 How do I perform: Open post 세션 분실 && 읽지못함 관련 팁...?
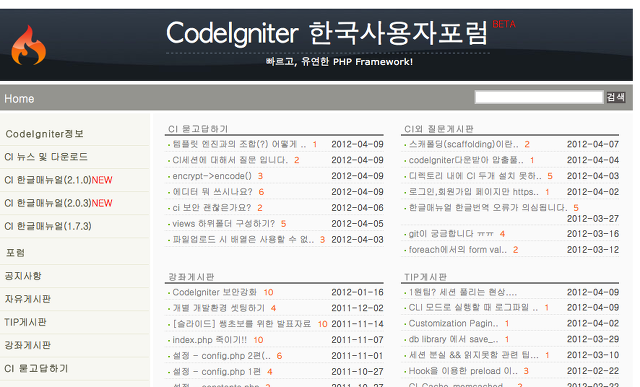[473, 356]
